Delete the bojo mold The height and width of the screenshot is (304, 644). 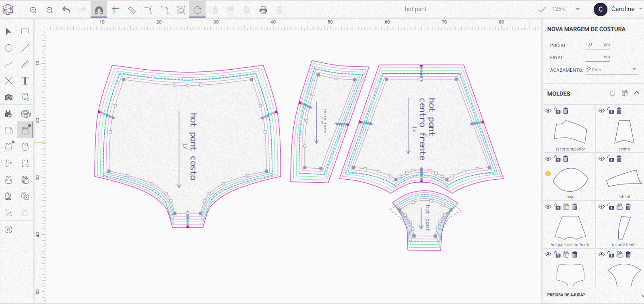tap(566, 159)
